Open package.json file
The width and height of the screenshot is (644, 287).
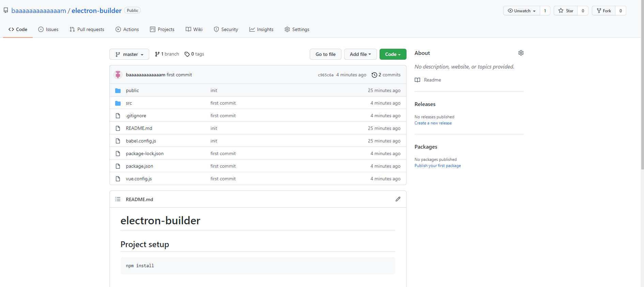(x=139, y=166)
